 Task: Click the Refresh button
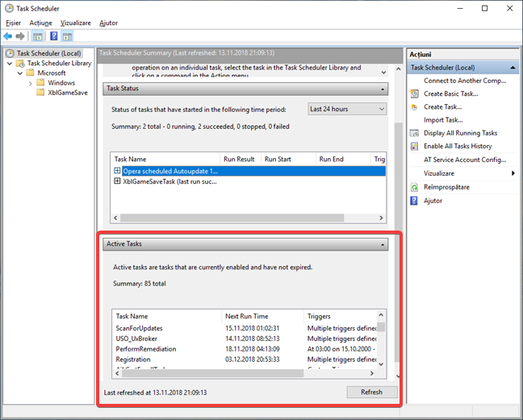[x=372, y=392]
